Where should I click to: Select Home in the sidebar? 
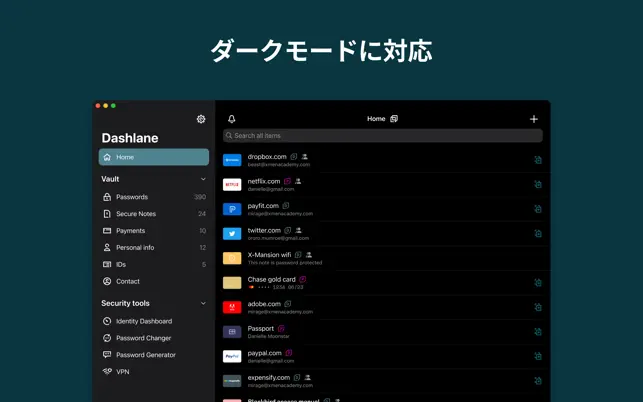pyautogui.click(x=154, y=157)
